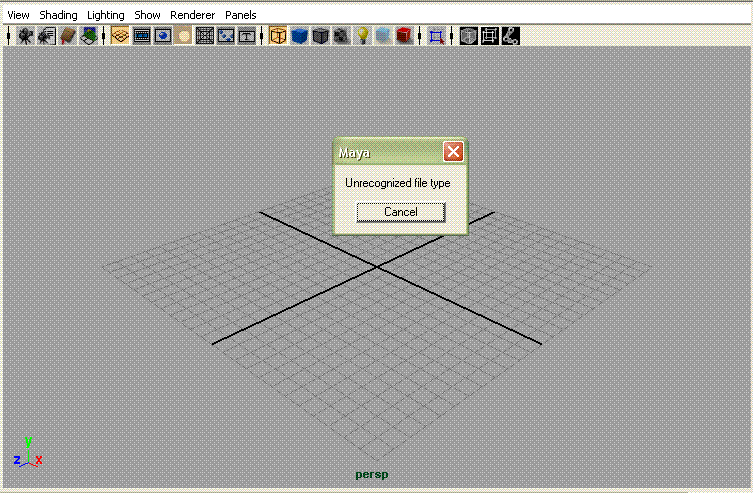The width and height of the screenshot is (753, 493).
Task: Toggle the X-Ray Joints icon
Action: click(x=510, y=36)
